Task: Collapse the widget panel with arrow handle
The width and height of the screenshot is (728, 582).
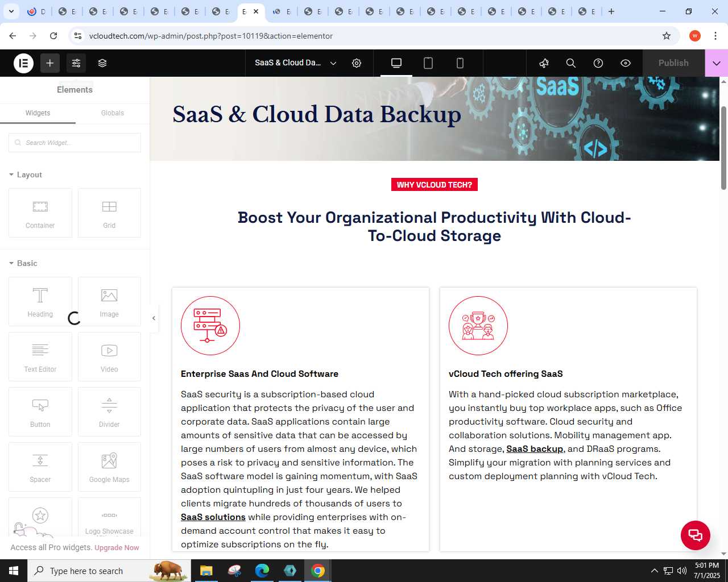Action: [x=154, y=318]
